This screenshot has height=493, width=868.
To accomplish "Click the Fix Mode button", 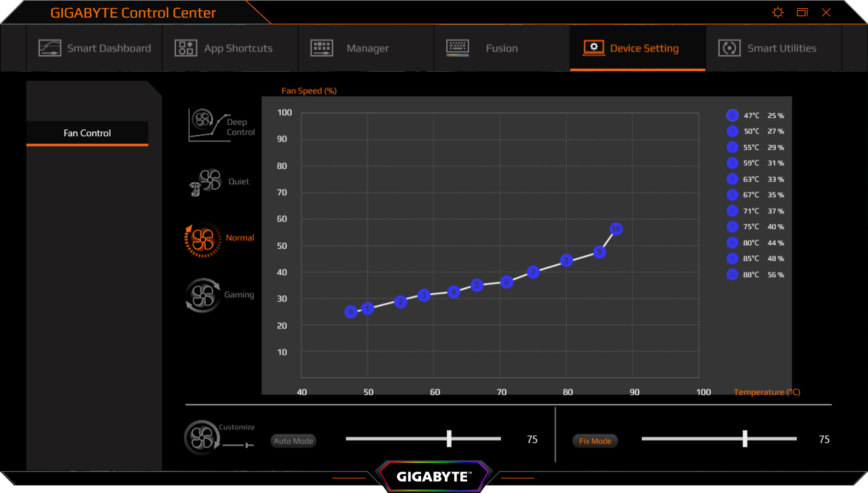I will click(x=595, y=441).
